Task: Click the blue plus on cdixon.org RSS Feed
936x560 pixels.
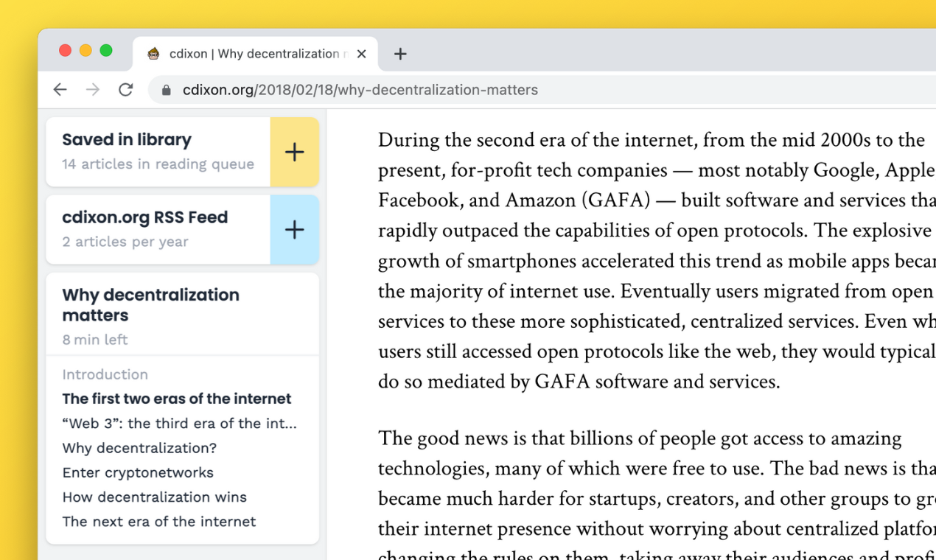Action: 295,229
